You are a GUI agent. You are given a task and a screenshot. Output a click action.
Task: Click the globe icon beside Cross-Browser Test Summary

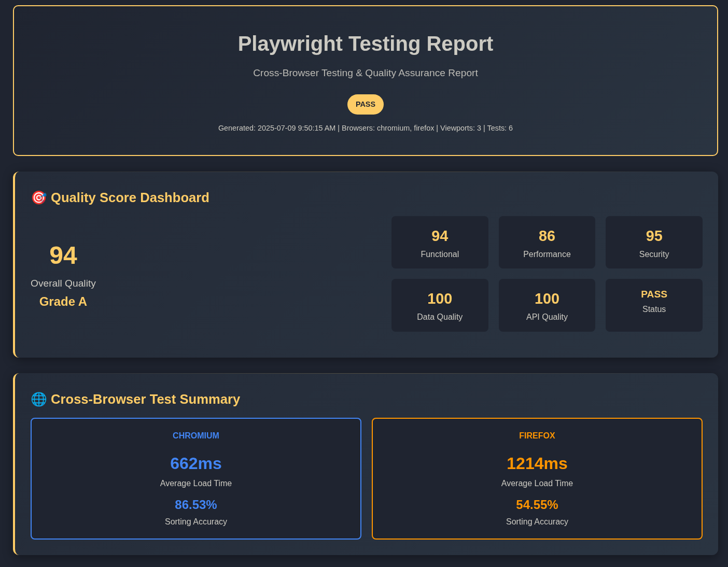tap(39, 399)
